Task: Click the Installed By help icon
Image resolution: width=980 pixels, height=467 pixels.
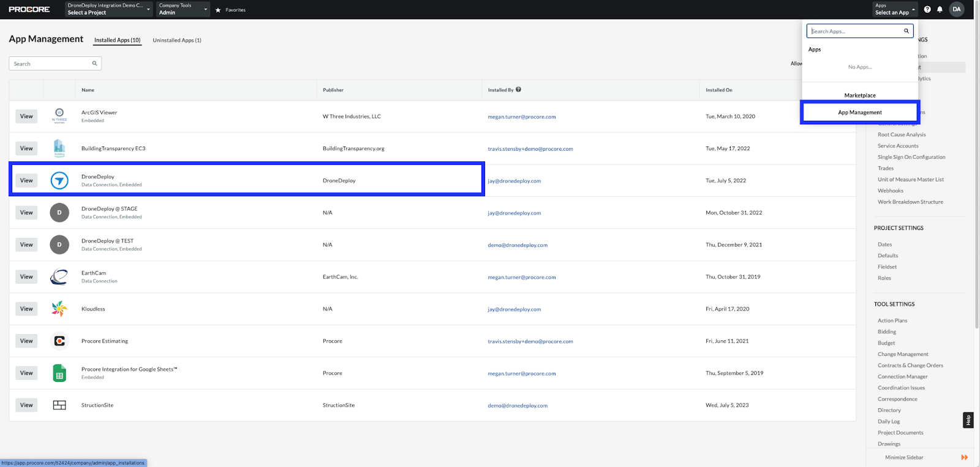Action: [x=518, y=89]
